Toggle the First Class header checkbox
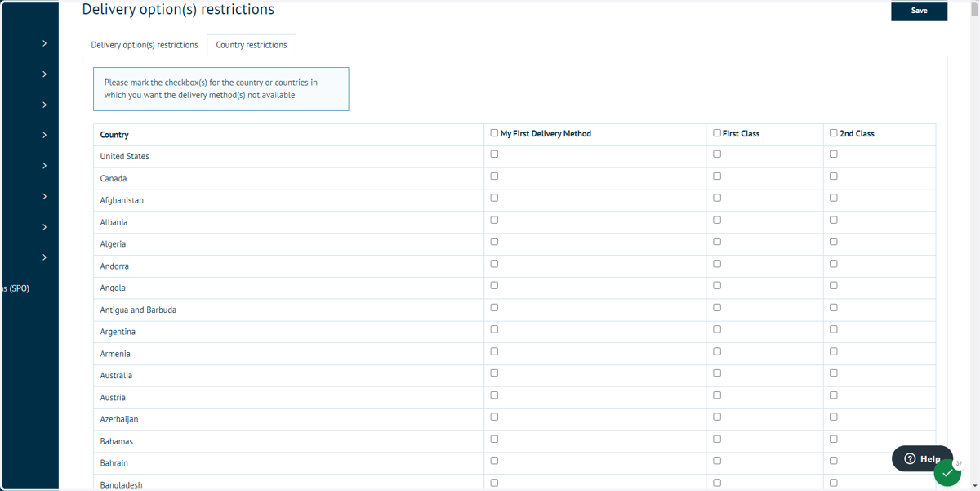Viewport: 980px width, 491px height. tap(717, 132)
